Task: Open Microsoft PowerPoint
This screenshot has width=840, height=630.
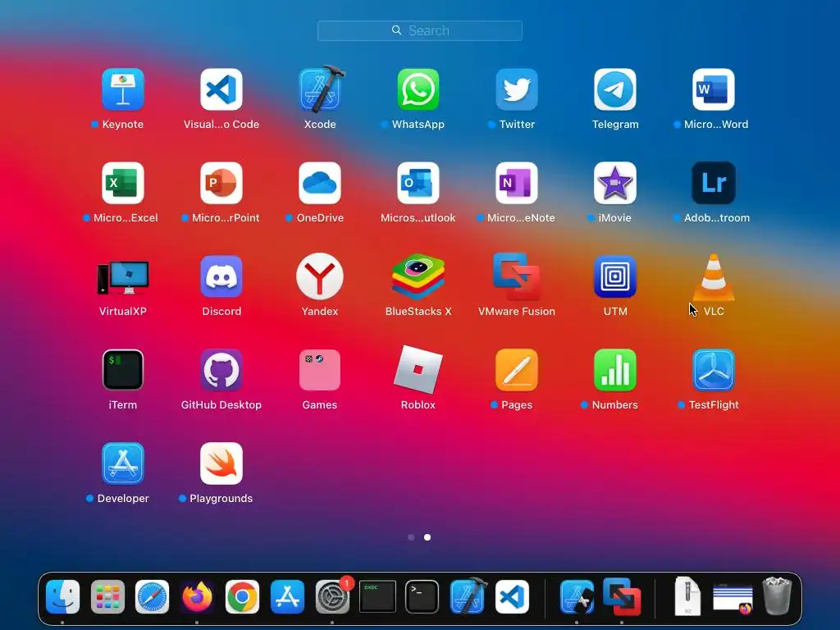Action: (221, 183)
